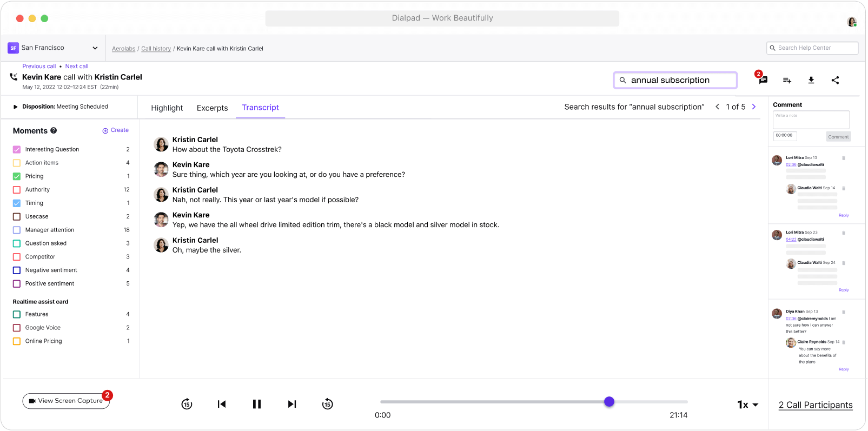
Task: Click View Screen Capture button
Action: coord(66,401)
